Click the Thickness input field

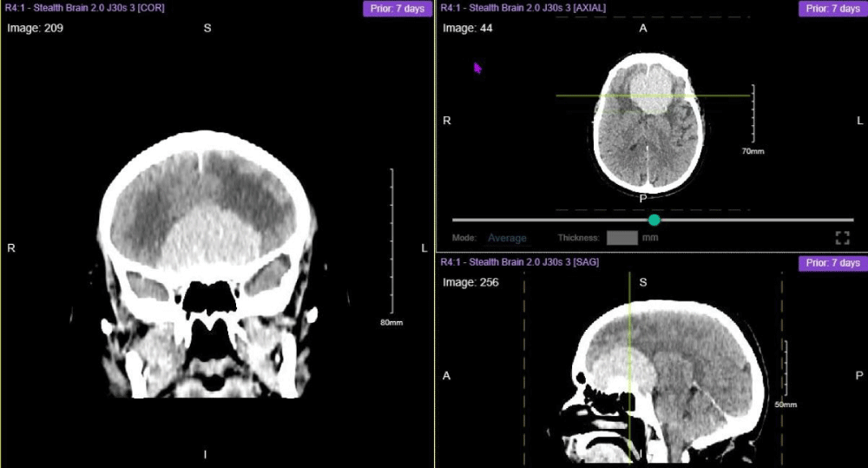[x=621, y=238]
